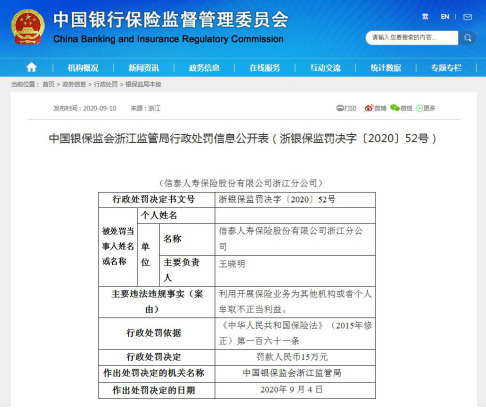Click the violation description starting 利用开展保险业务

tap(295, 302)
